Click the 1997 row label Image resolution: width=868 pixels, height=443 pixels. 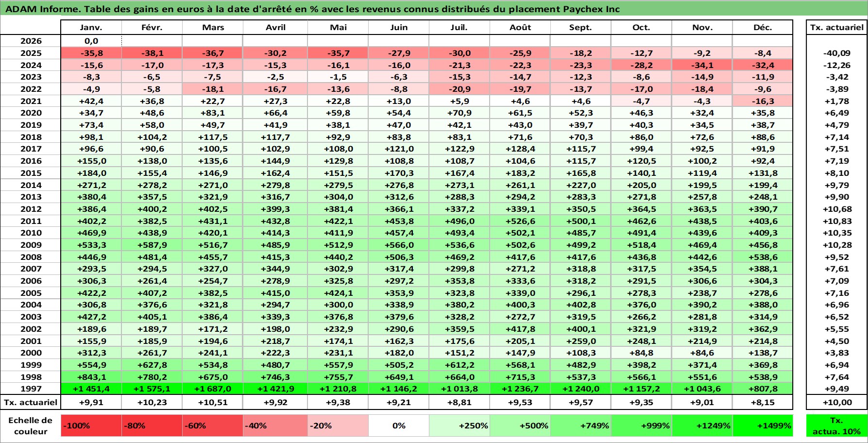(31, 389)
